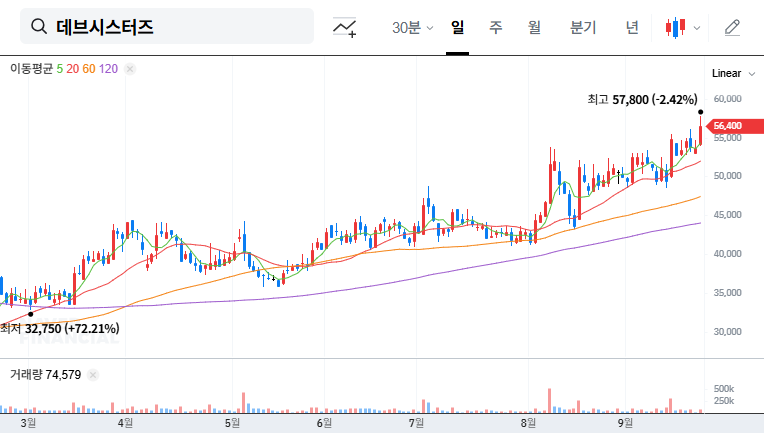This screenshot has width=764, height=433.
Task: Remove the 이동평균 moving average indicator
Action: (130, 69)
